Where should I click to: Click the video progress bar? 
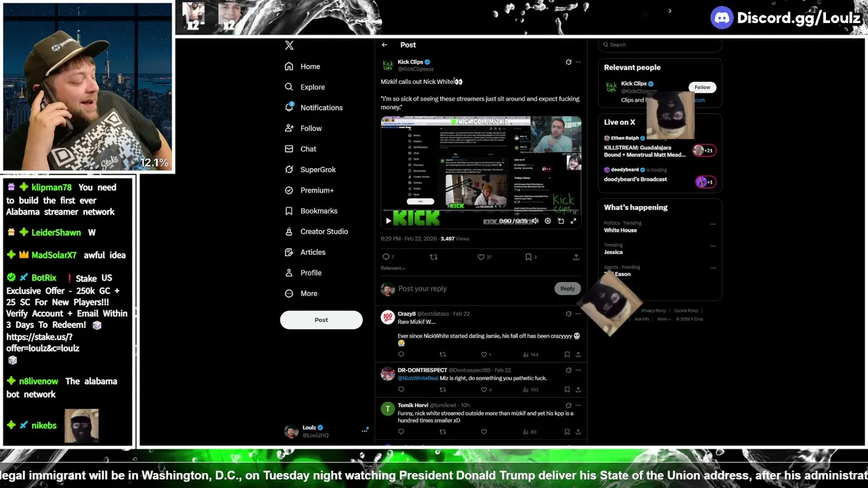click(481, 211)
